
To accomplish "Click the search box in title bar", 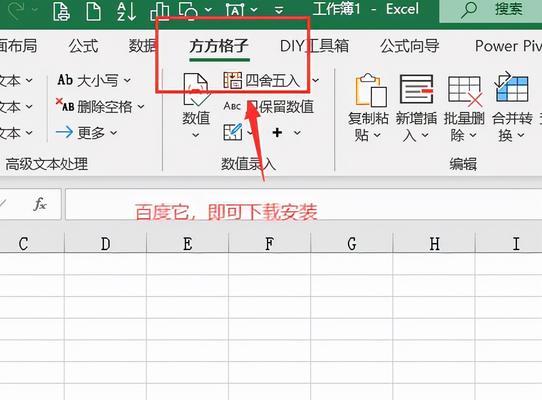I will 490,10.
